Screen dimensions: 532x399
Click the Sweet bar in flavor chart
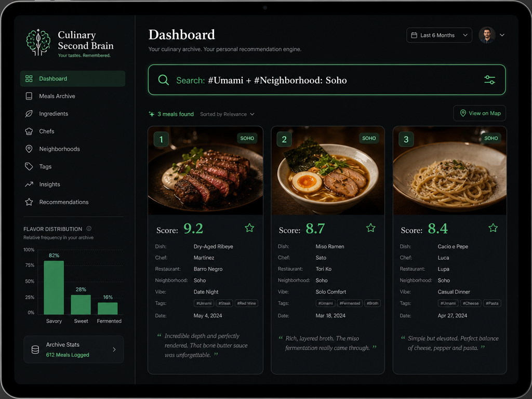coord(81,304)
